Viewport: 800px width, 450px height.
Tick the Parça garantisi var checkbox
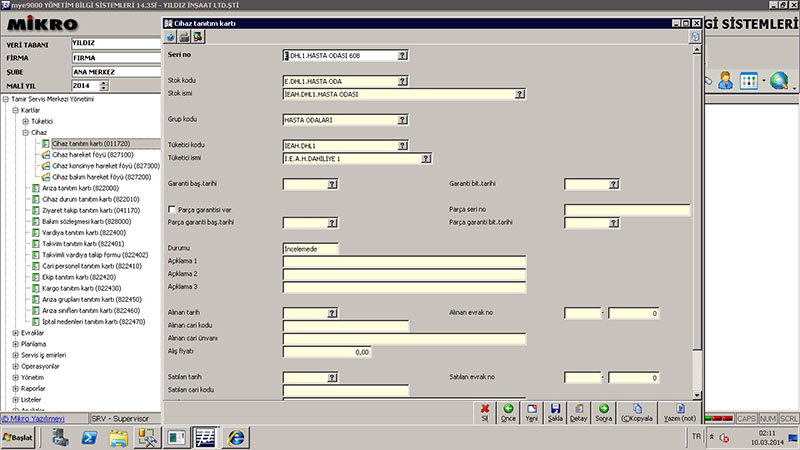tap(171, 209)
